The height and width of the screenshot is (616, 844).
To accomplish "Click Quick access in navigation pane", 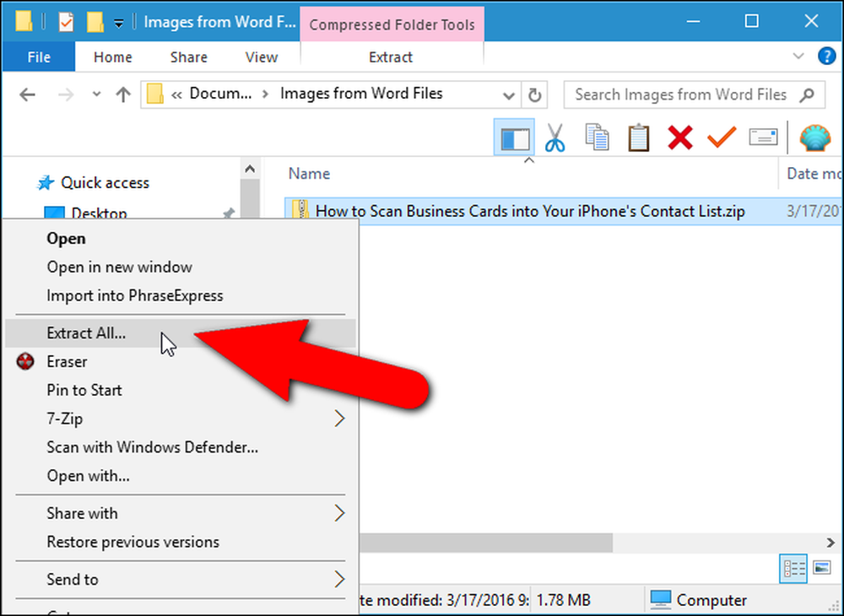I will 105,183.
